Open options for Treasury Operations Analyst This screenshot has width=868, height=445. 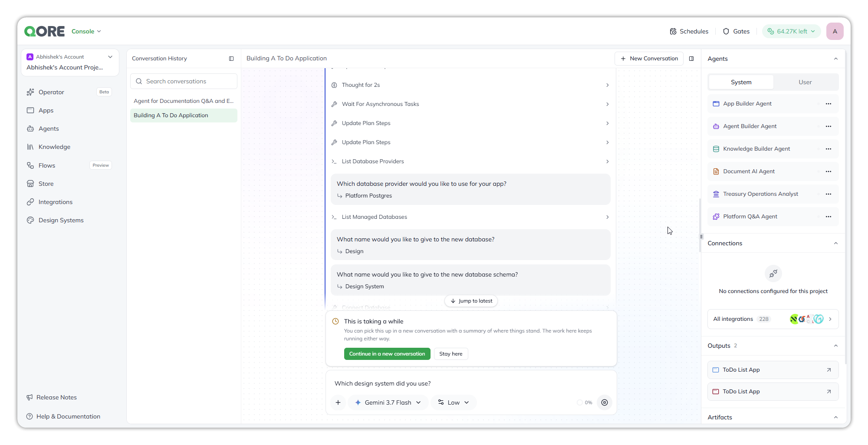829,194
